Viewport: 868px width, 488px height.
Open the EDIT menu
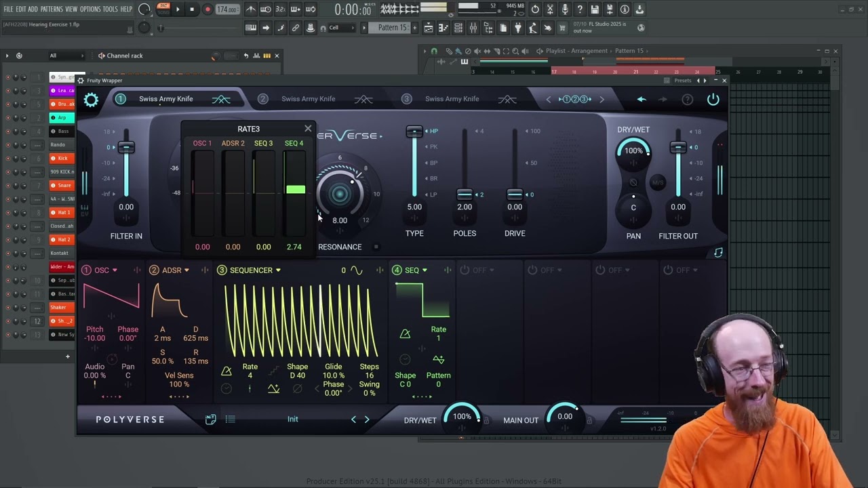coord(21,9)
